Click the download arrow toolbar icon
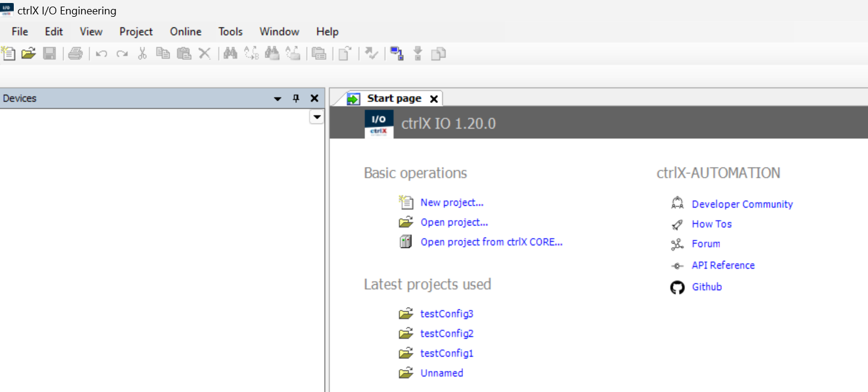 418,53
